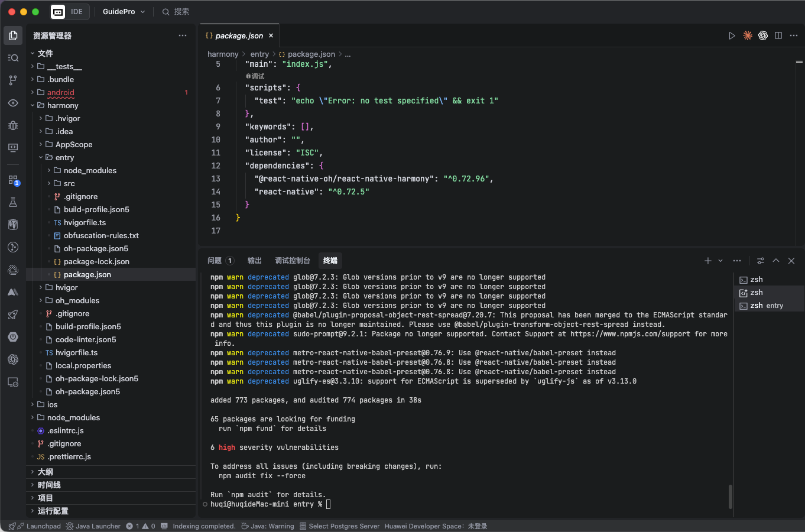
Task: Open the Source Control branch icon
Action: point(13,80)
